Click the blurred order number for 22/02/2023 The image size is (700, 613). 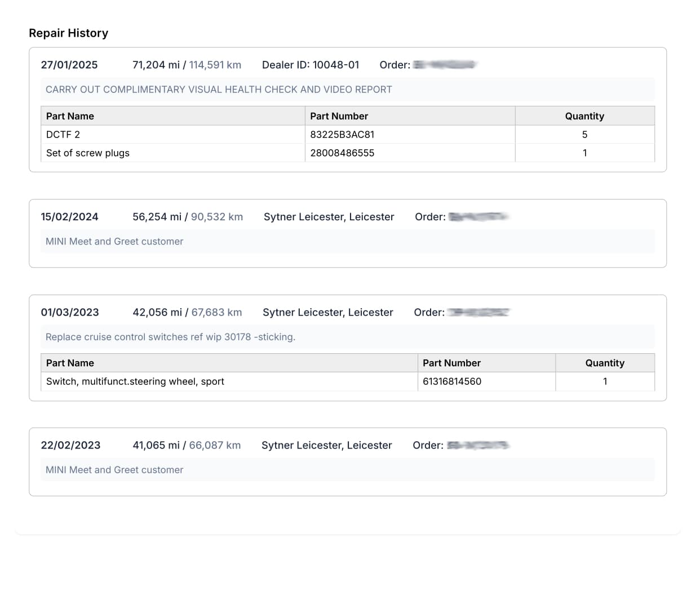(x=478, y=446)
